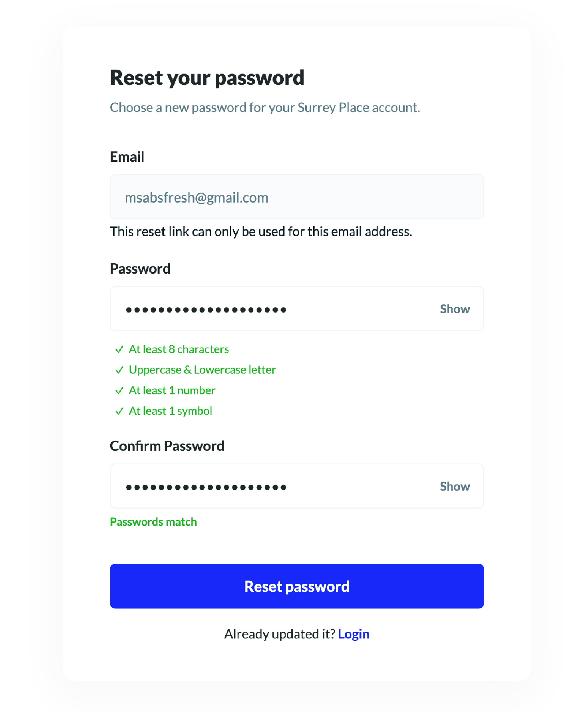Viewport: 588px width, 714px height.
Task: Click the At least 8 characters requirement text
Action: point(179,350)
